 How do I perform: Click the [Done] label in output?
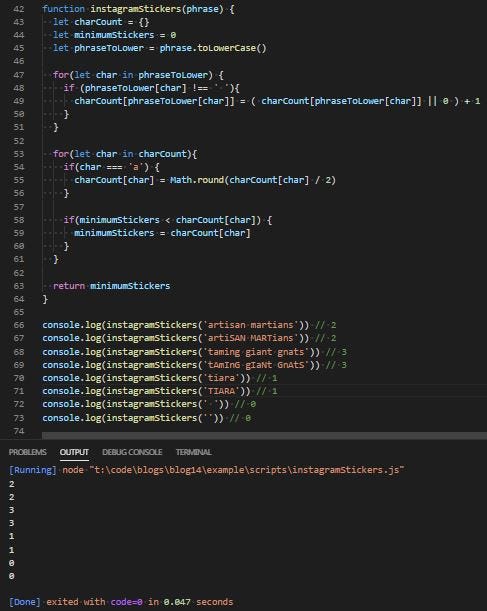(x=25, y=602)
